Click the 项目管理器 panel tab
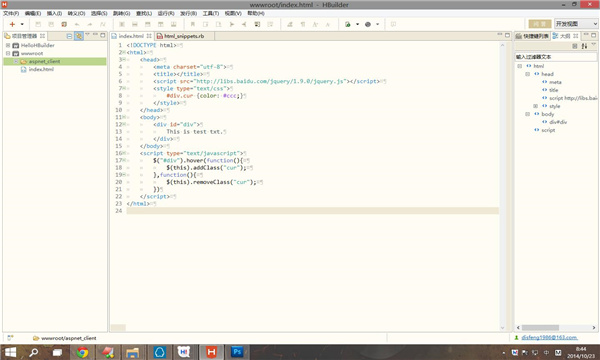 tap(24, 36)
